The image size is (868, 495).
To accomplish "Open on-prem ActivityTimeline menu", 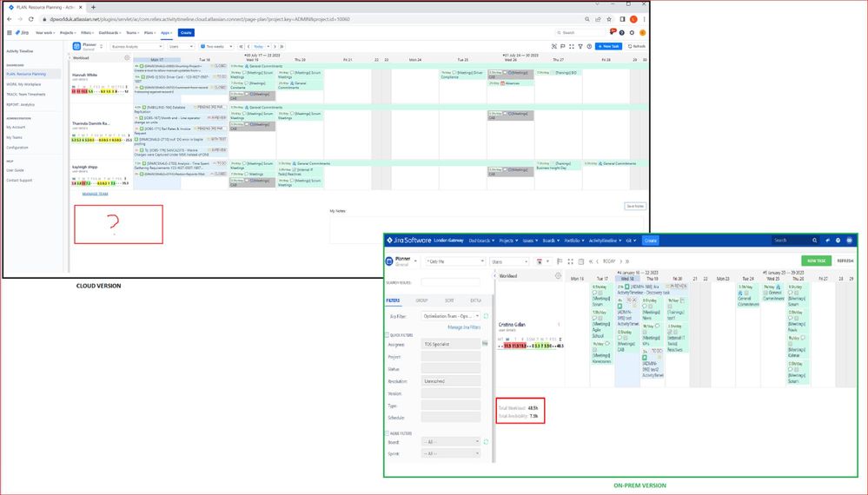I will point(605,240).
